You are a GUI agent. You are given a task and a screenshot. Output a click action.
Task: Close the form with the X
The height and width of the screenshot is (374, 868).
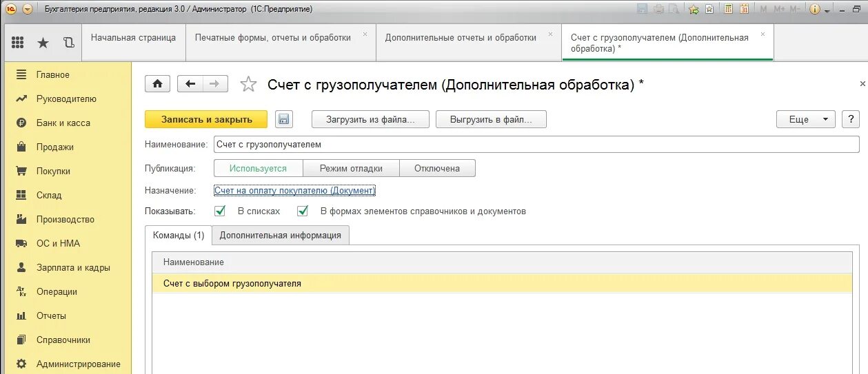tap(862, 83)
